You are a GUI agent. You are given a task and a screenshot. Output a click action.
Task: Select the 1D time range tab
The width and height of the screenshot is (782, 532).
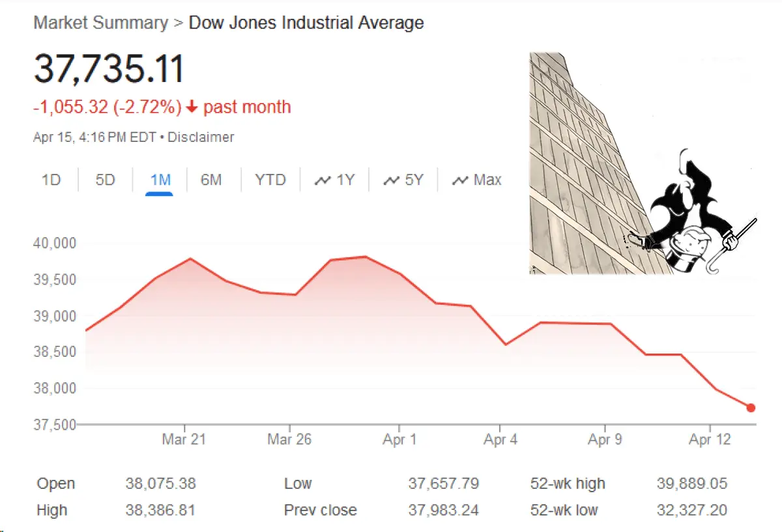coord(51,180)
